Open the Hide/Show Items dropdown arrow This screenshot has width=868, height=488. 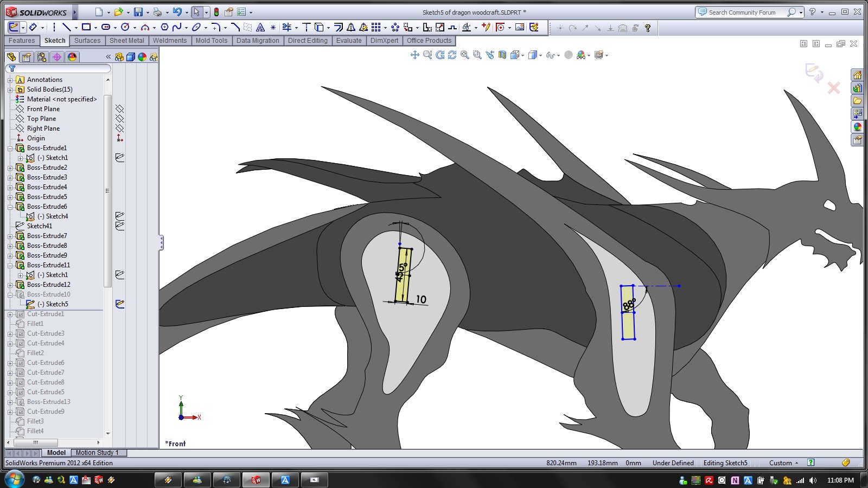pos(558,55)
